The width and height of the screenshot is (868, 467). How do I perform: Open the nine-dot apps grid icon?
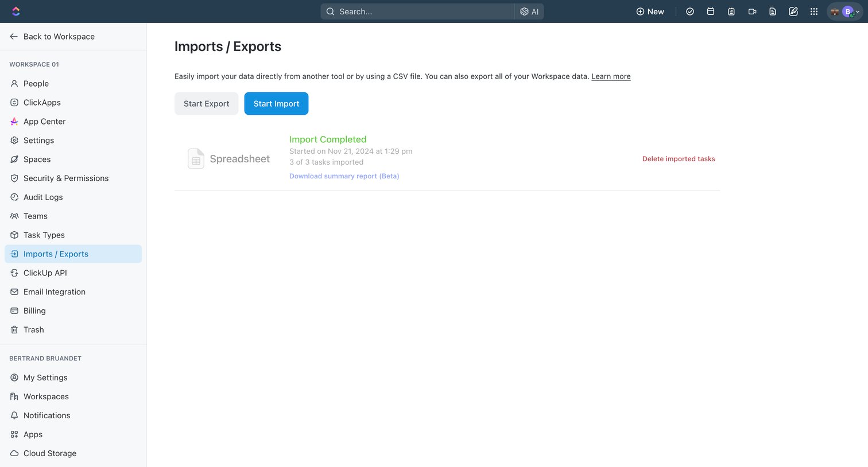pos(814,11)
